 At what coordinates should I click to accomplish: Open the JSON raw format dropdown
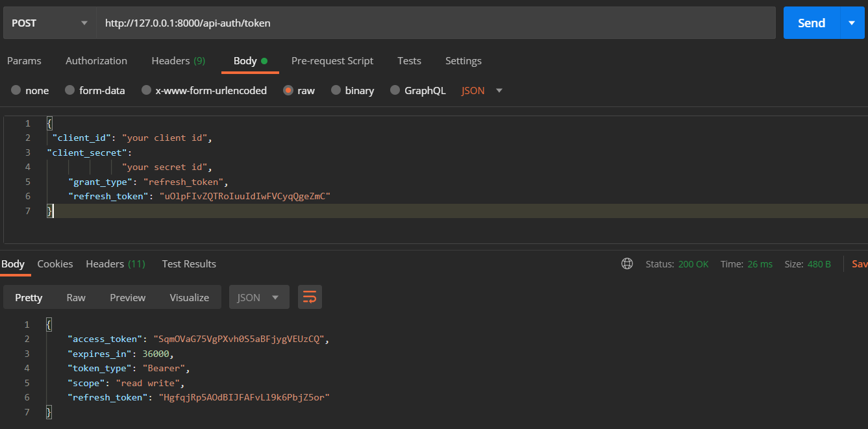pos(482,91)
